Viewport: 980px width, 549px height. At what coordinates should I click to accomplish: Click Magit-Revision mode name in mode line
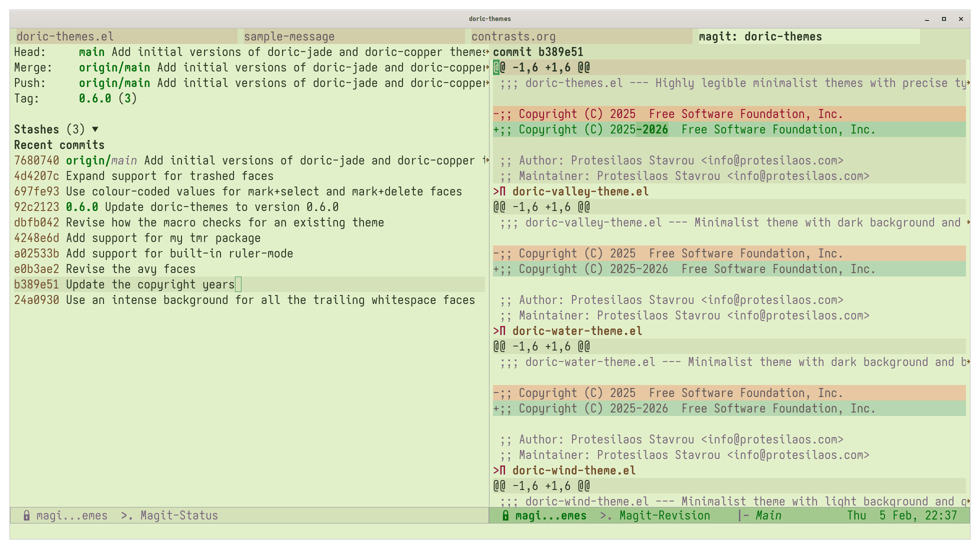click(664, 515)
